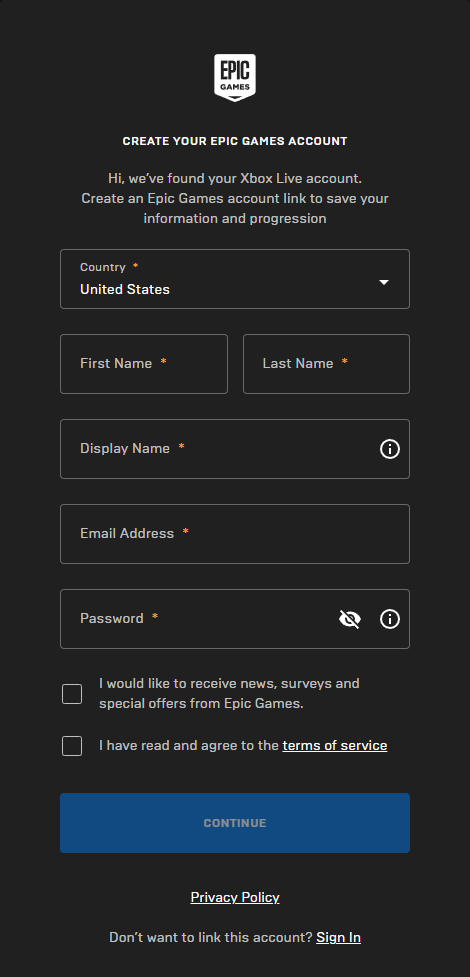Select the United States country field
Screen dimensions: 470x977
[x=235, y=279]
